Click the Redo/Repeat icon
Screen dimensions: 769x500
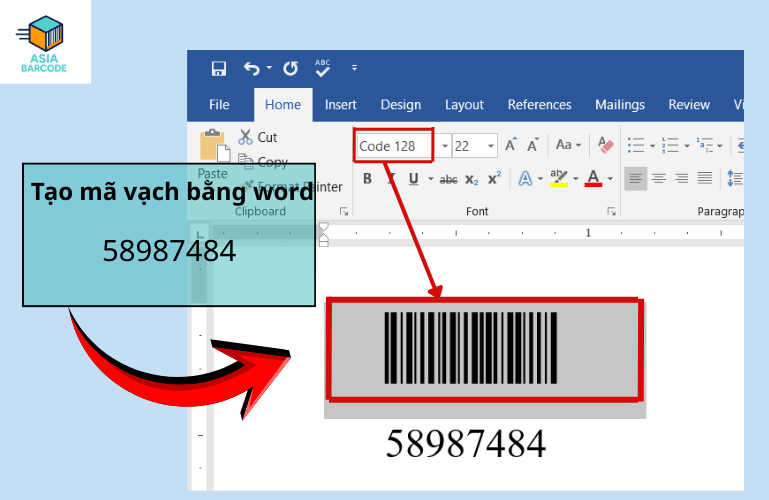pyautogui.click(x=290, y=68)
